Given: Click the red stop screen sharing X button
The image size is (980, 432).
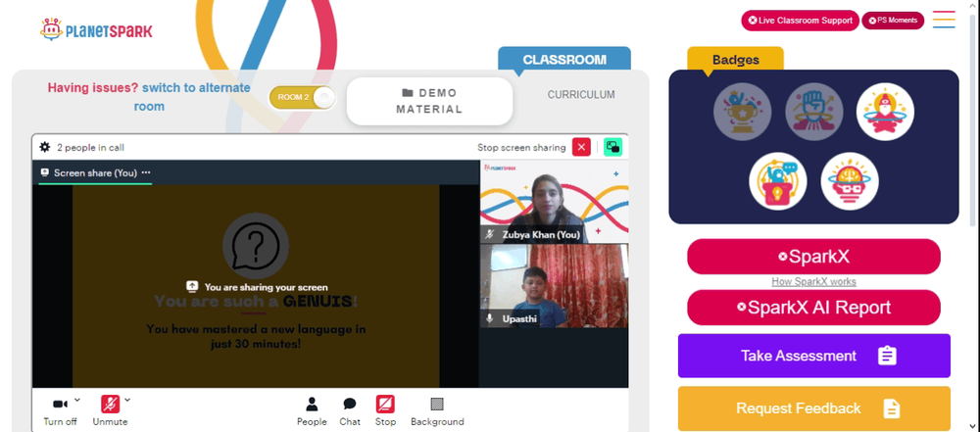Looking at the screenshot, I should 581,148.
